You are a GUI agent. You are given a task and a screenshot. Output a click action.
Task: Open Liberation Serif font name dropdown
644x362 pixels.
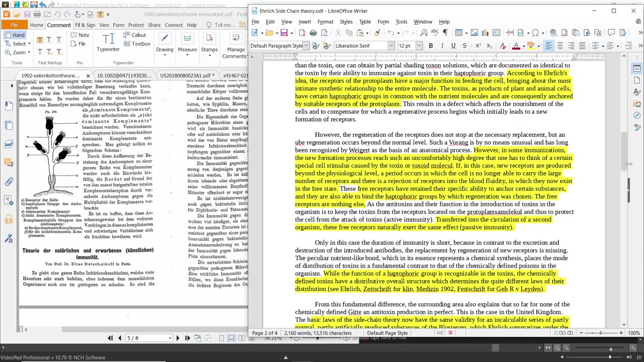(x=391, y=46)
